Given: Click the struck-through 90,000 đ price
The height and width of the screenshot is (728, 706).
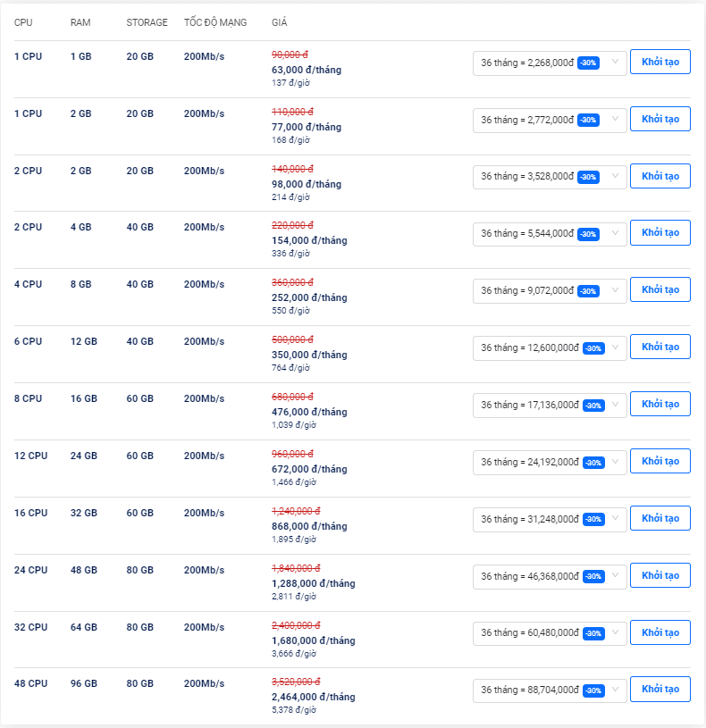Looking at the screenshot, I should click(290, 54).
